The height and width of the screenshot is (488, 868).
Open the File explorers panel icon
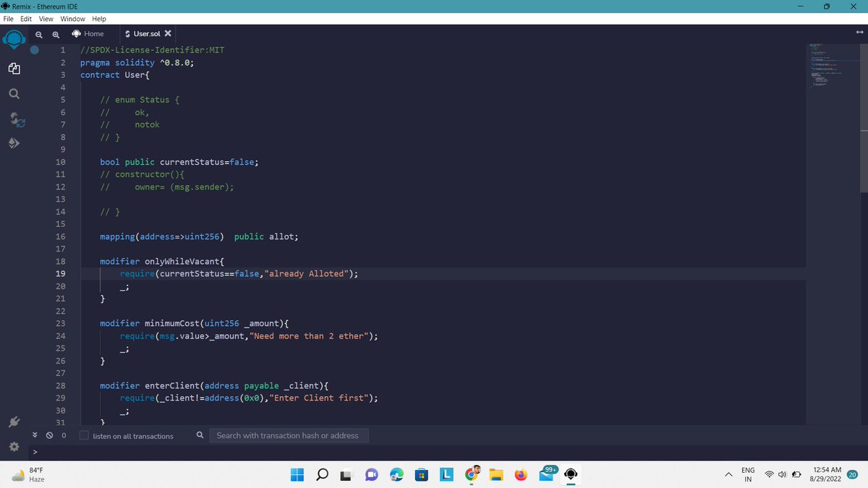(14, 69)
